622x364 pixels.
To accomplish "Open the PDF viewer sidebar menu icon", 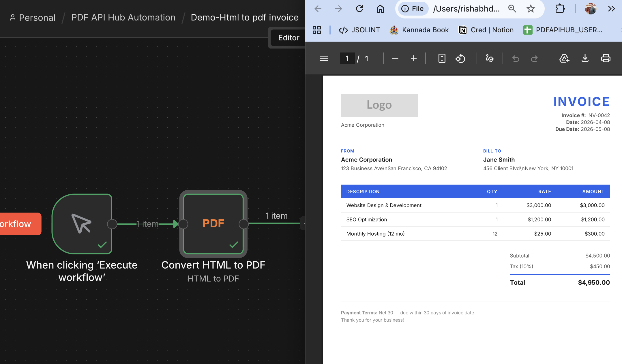I will pos(323,59).
